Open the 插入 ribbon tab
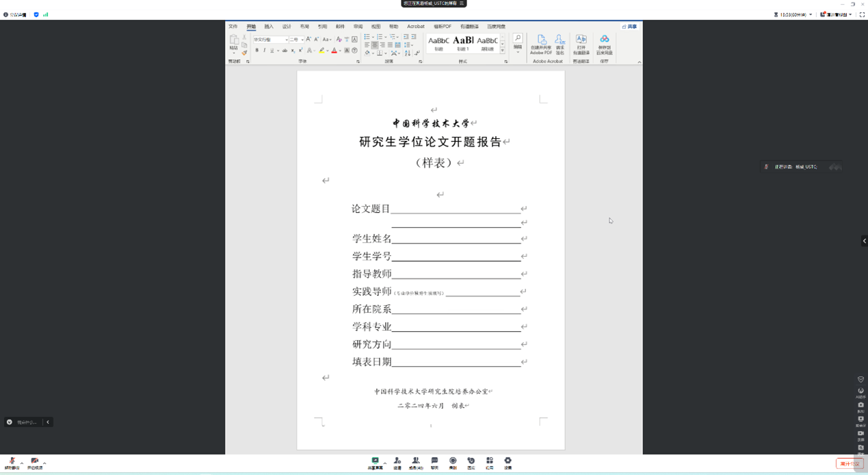Image resolution: width=868 pixels, height=475 pixels. coord(269,27)
